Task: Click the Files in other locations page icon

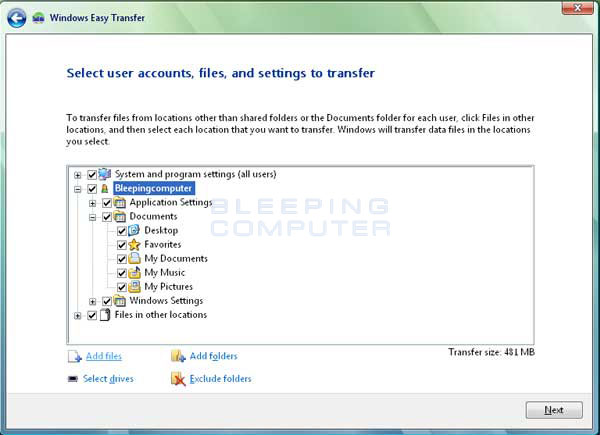Action: 105,315
